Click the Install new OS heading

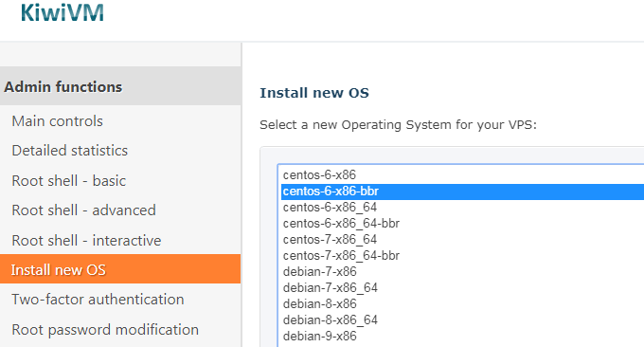click(314, 93)
